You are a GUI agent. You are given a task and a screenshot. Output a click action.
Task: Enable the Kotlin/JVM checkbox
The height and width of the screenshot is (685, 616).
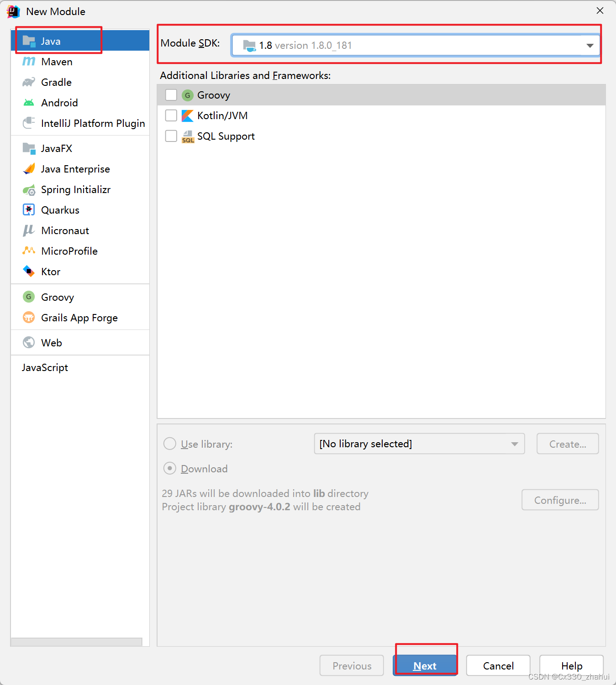pyautogui.click(x=171, y=115)
